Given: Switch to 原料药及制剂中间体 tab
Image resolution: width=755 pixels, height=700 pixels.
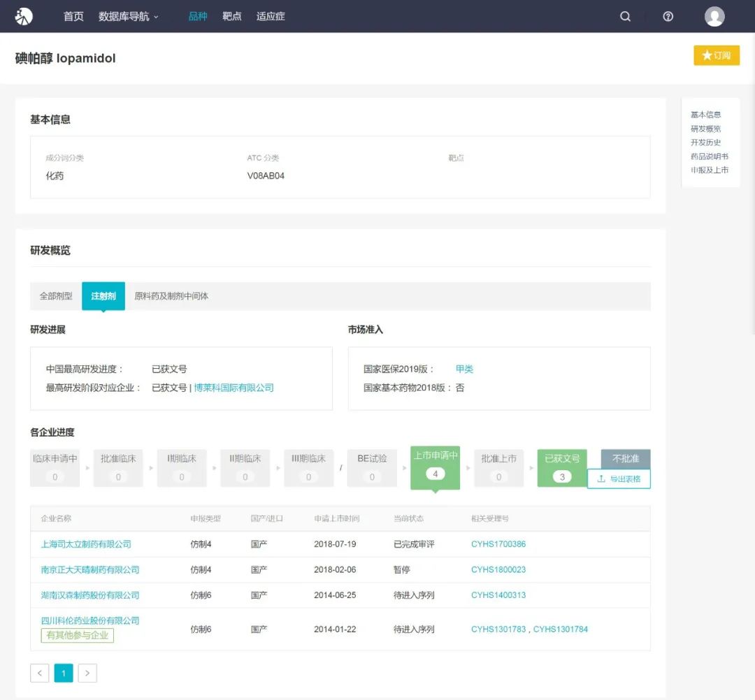Looking at the screenshot, I should 171,296.
